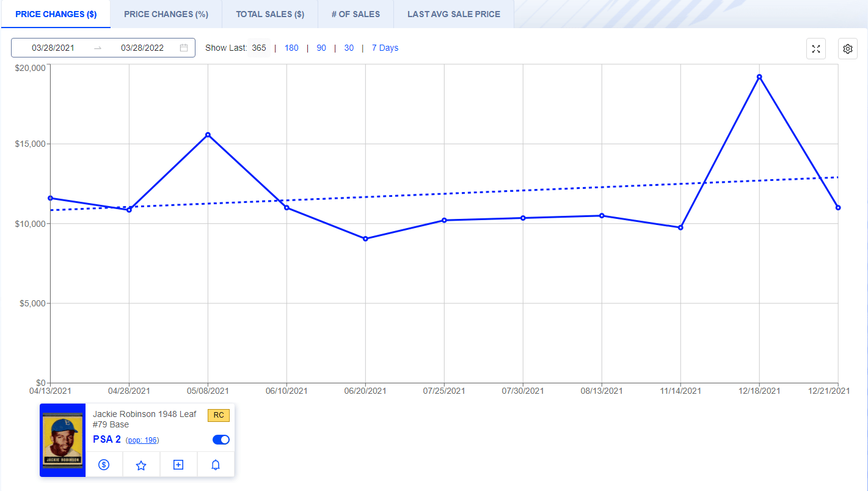868x491 pixels.
Task: Click the 04/13/2021 first data point
Action: [x=50, y=198]
